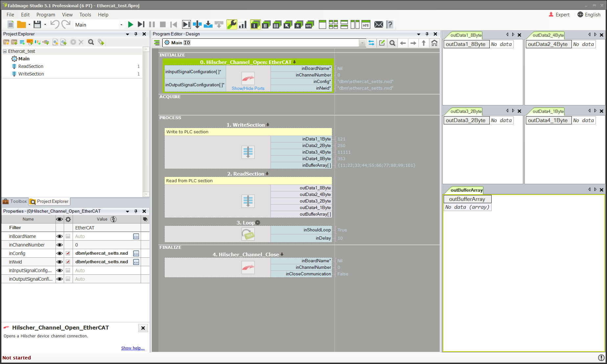
Task: Toggle diagnostic mode with the wrench icon
Action: pos(232,25)
